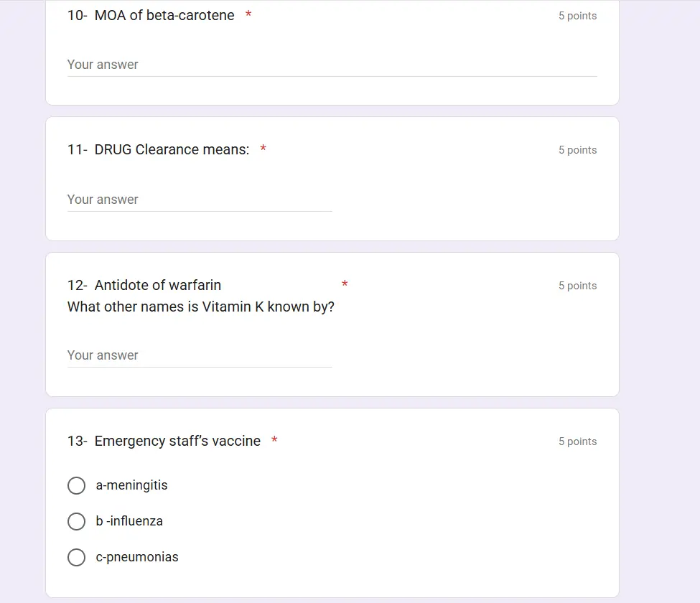
Task: Click the 5 points label on question 12
Action: (577, 285)
